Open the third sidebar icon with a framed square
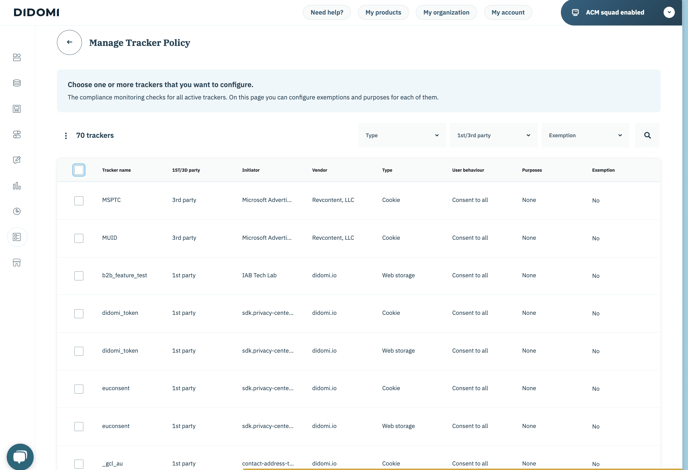The image size is (688, 470). (x=17, y=109)
